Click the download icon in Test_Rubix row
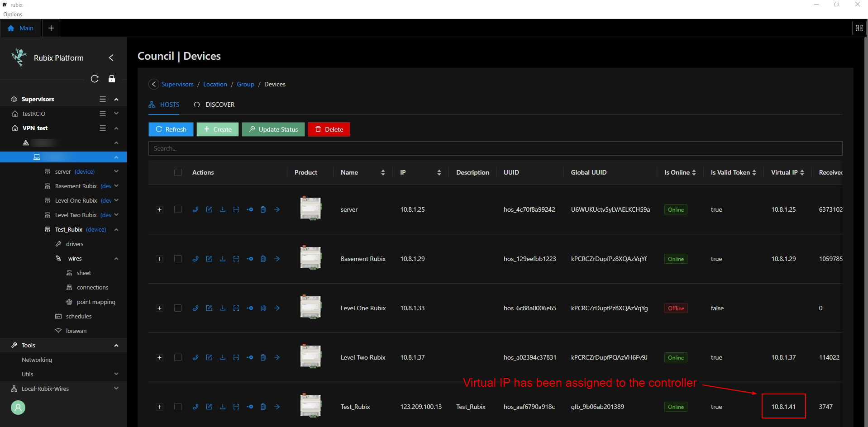 tap(223, 407)
